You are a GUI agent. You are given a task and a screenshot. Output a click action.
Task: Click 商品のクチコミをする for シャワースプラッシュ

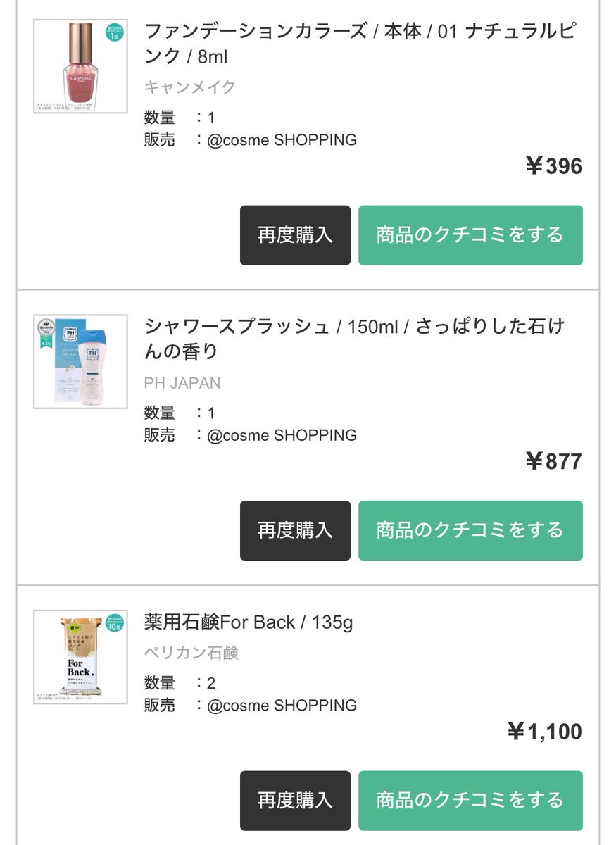pos(470,530)
